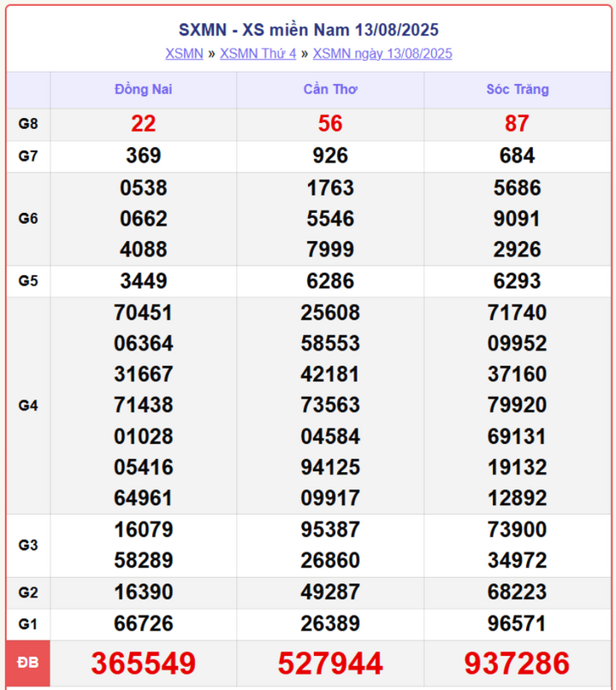This screenshot has width=616, height=690.
Task: Click G4 result 69131
Action: pos(517,437)
